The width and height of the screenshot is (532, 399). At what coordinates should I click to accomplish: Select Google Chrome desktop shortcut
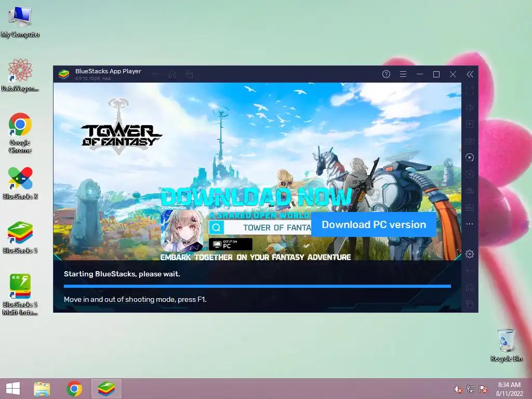(20, 132)
